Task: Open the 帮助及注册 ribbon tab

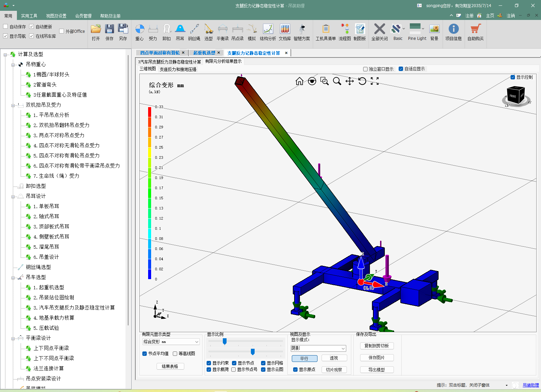Action: pos(110,16)
